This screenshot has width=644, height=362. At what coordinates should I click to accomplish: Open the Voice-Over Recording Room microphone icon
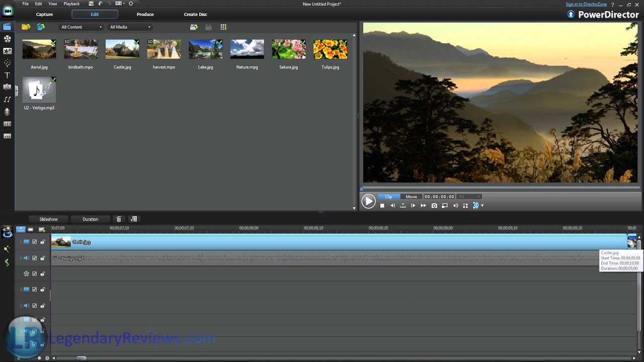7,112
